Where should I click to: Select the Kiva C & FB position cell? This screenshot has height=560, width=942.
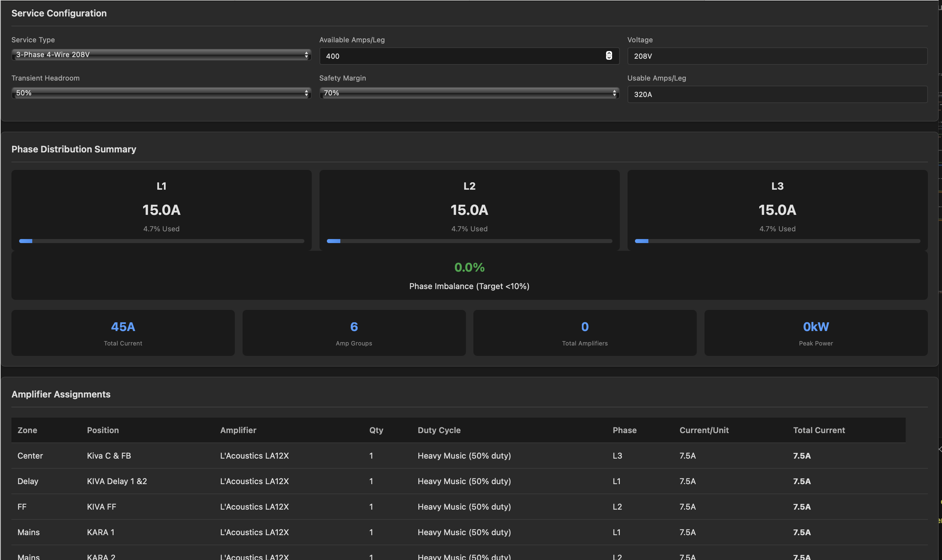[109, 456]
